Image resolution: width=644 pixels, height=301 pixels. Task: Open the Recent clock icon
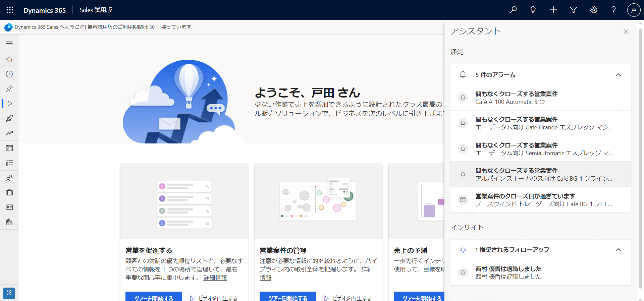click(x=9, y=74)
